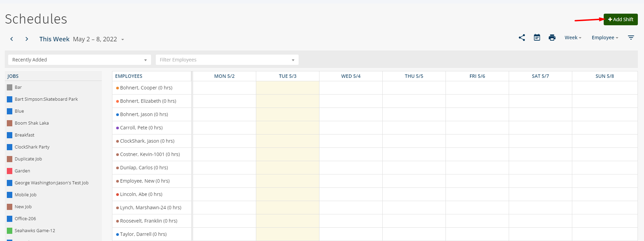This screenshot has width=644, height=241.
Task: Click Carroll, Pete's Monday 5/2 cell
Action: (x=224, y=128)
